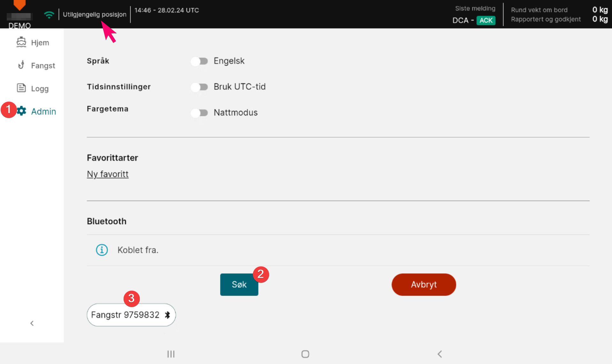Click the Bluetooth section heading
This screenshot has height=364, width=612.
[x=107, y=221]
